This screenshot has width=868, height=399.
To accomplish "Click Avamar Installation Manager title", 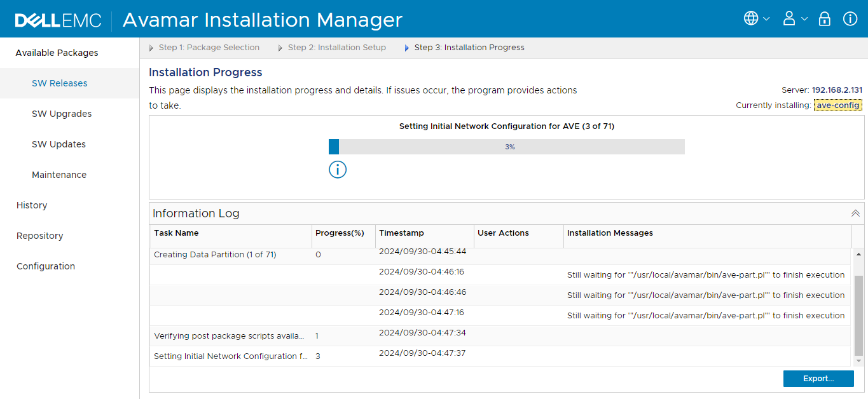I will pyautogui.click(x=263, y=20).
